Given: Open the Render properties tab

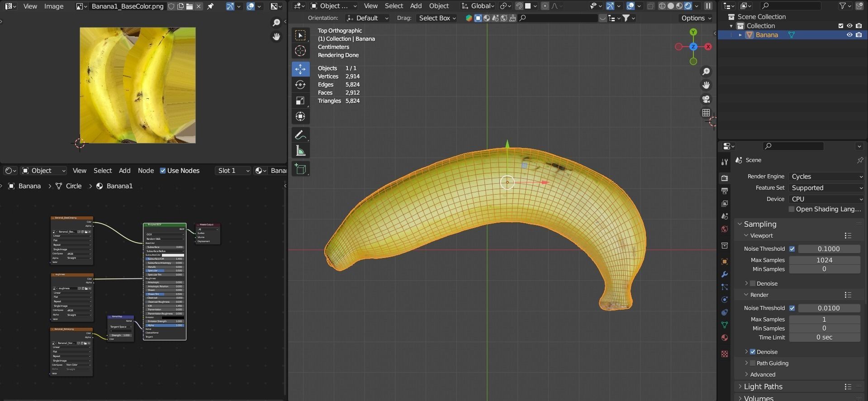Looking at the screenshot, I should click(725, 178).
